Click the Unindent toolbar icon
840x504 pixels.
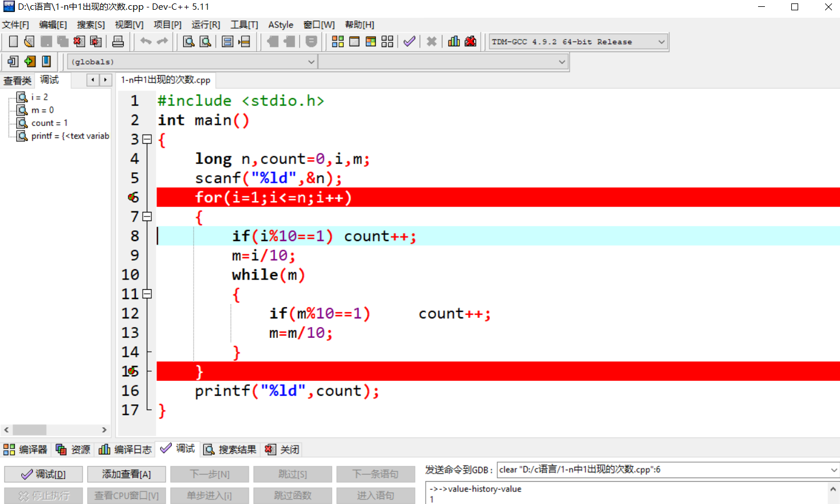[x=289, y=41]
